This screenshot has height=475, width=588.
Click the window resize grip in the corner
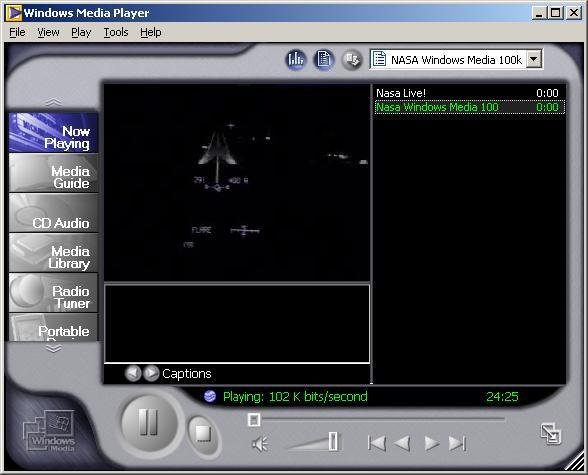tap(574, 461)
